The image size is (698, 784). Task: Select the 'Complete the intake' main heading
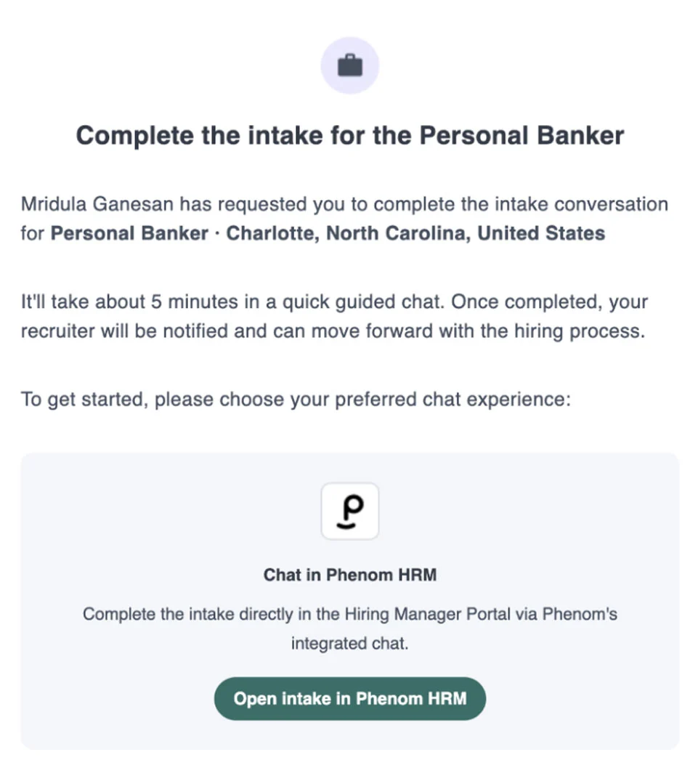pyautogui.click(x=350, y=135)
